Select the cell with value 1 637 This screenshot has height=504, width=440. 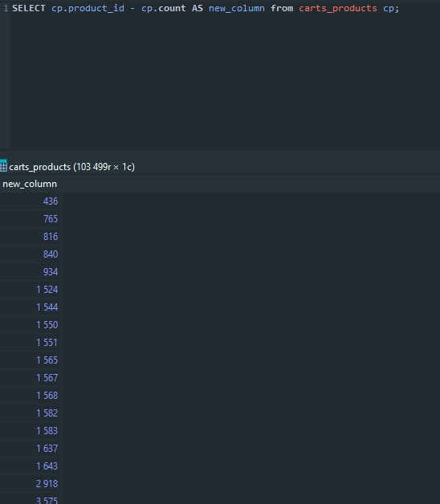tap(31, 449)
